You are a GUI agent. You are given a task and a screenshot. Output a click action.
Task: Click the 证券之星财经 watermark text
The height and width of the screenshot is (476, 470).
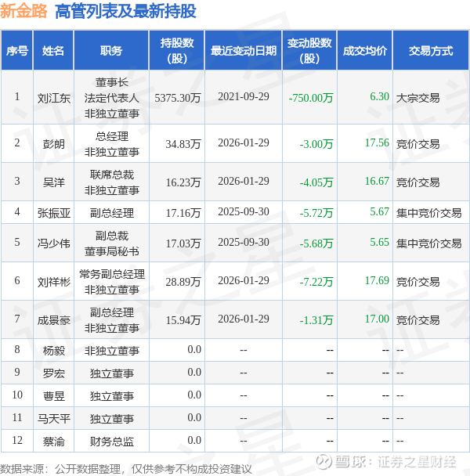[x=417, y=462]
